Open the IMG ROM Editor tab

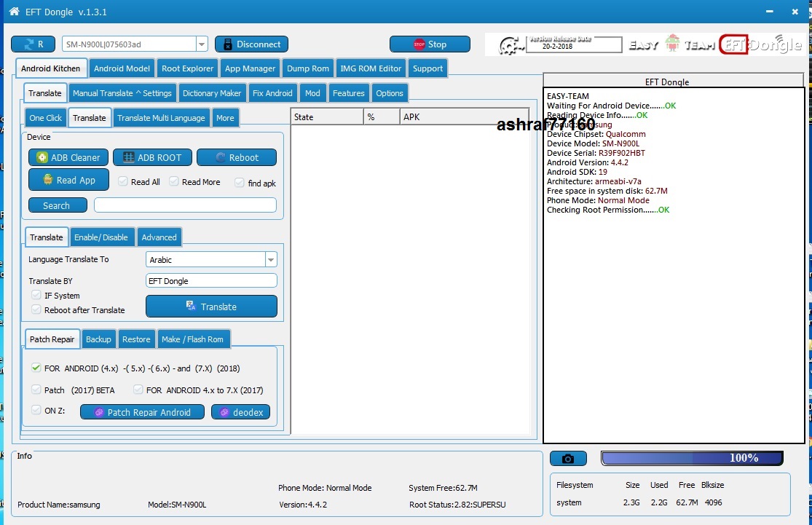[371, 68]
